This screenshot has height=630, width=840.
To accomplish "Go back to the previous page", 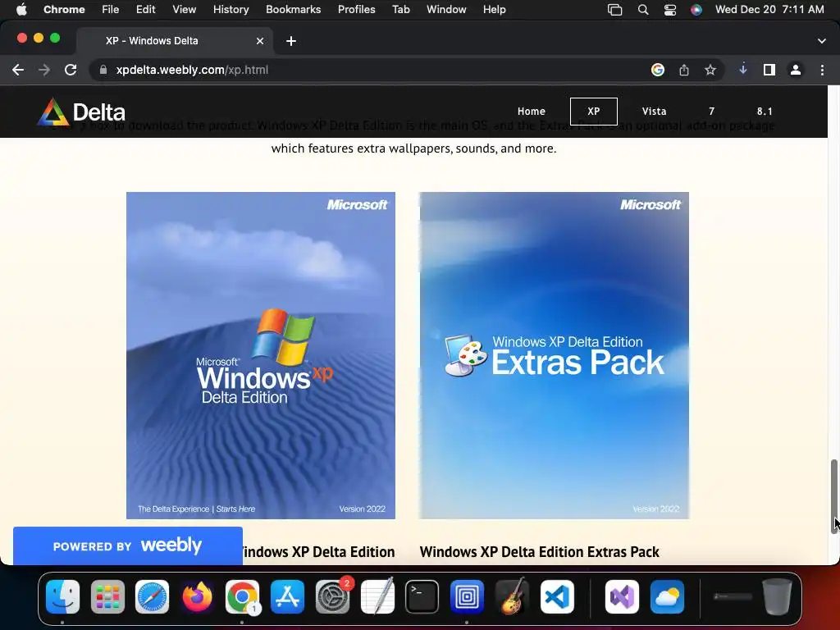I will [18, 70].
